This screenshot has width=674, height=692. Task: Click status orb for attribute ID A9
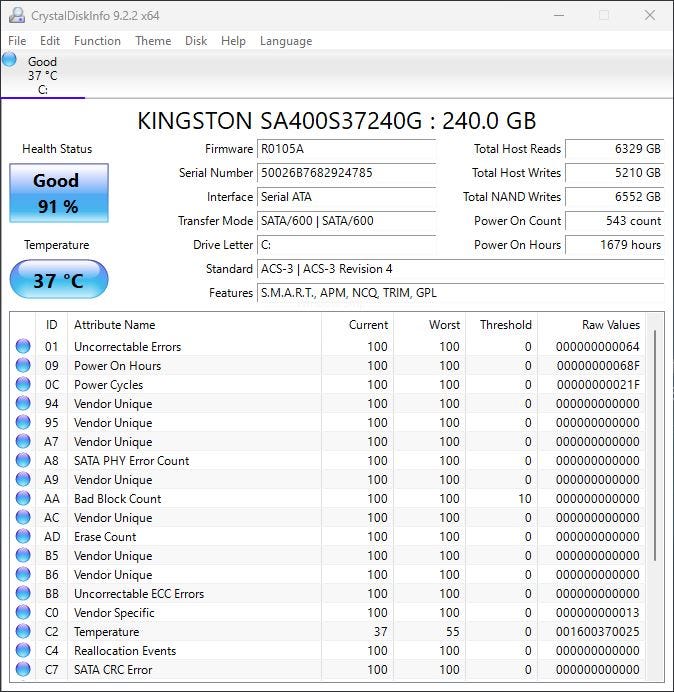pyautogui.click(x=23, y=479)
